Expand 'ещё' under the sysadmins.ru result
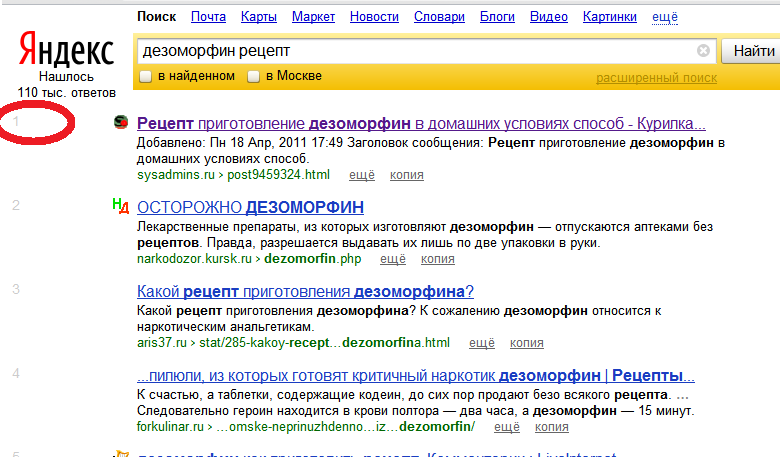Viewport: 780px width, 457px height. [x=362, y=175]
